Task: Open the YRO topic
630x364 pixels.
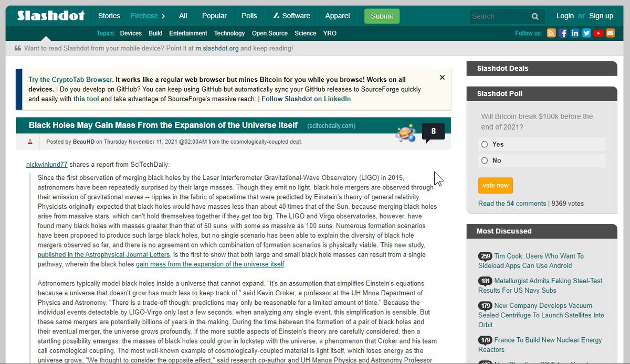Action: [x=330, y=33]
